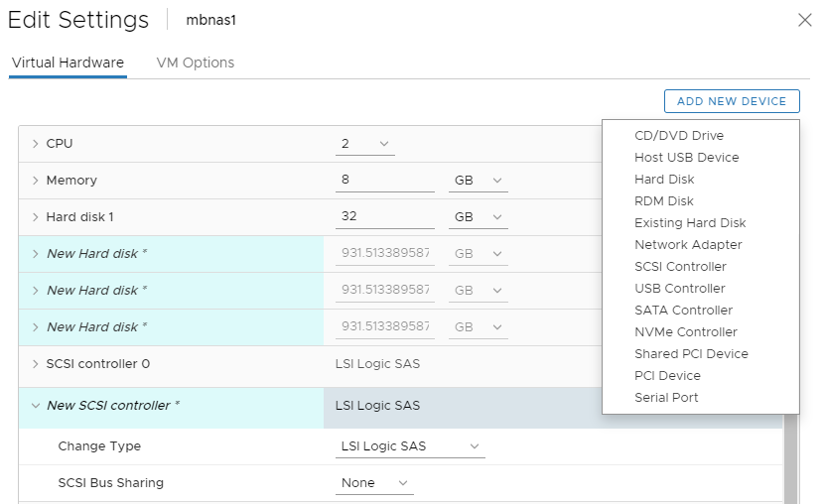825x504 pixels.
Task: Open the SCSI Bus Sharing dropdown
Action: 374,483
